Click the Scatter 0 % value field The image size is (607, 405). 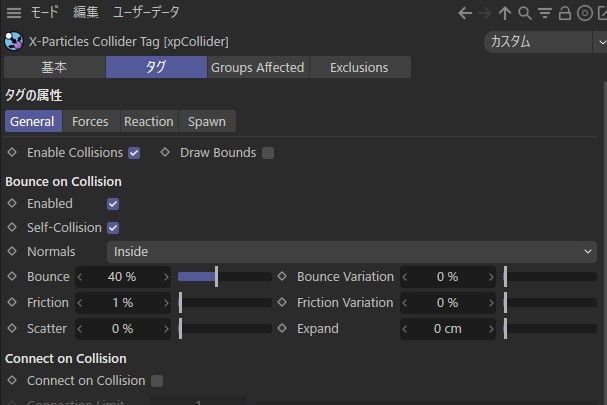123,329
